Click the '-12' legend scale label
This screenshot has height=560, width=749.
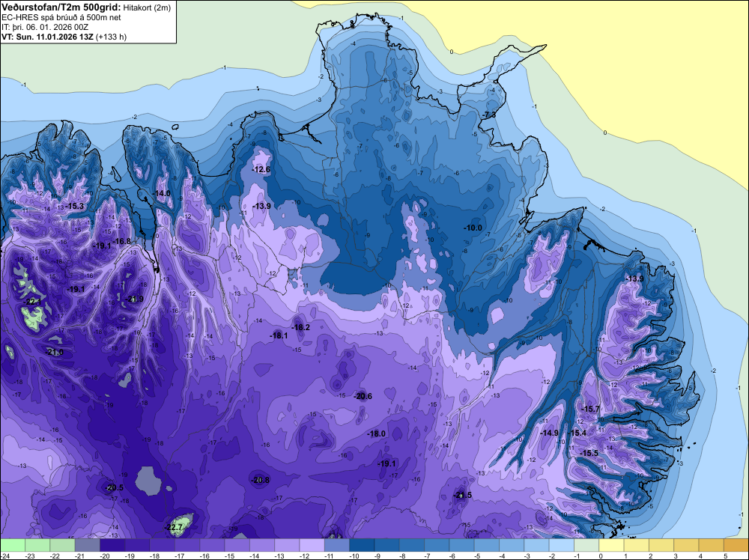305,556
